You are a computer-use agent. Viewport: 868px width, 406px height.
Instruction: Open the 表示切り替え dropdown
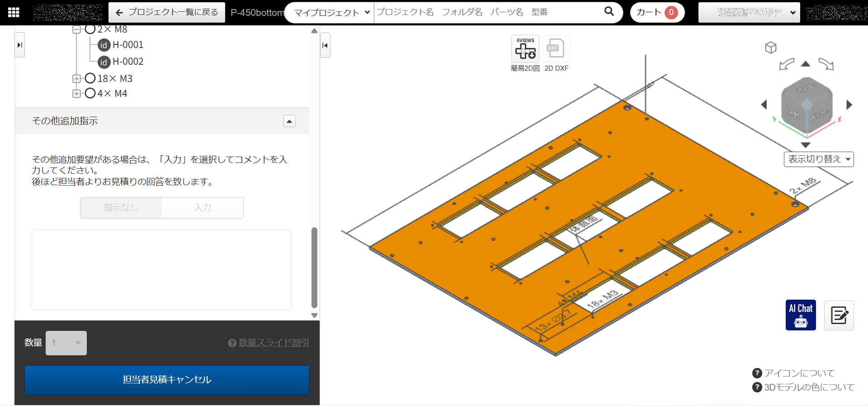pyautogui.click(x=818, y=159)
